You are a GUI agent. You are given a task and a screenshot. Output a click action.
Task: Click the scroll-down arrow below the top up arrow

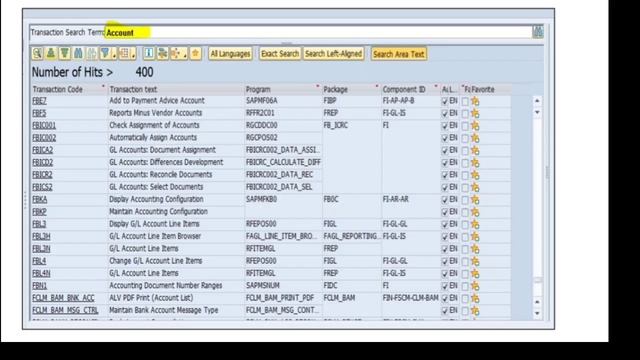coord(537,112)
